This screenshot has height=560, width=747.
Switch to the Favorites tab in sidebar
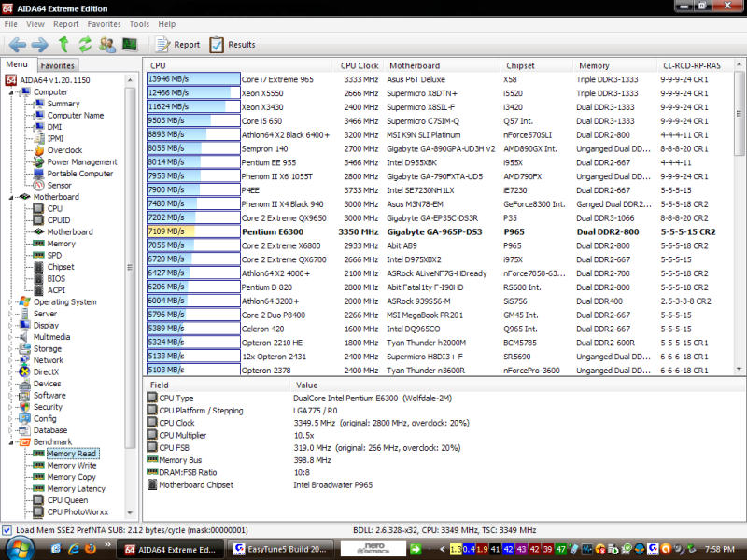point(57,65)
